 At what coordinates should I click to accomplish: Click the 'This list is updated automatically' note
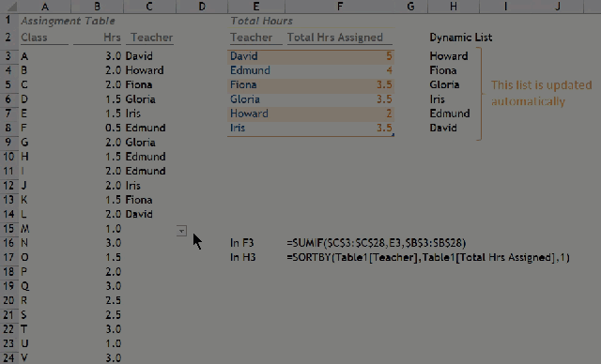[x=541, y=93]
